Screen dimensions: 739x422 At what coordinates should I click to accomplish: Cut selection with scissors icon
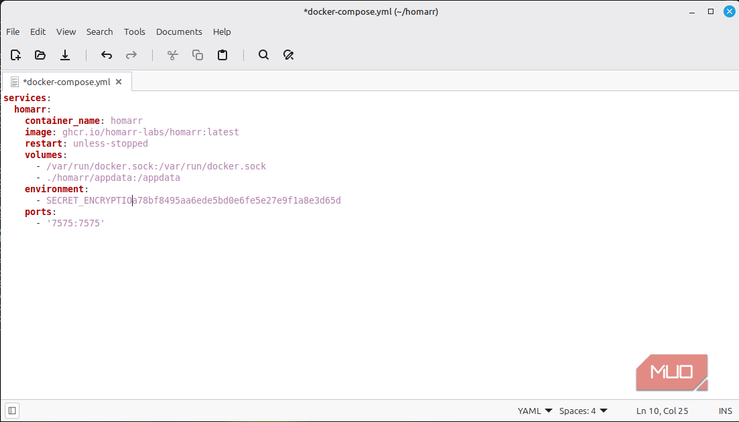pyautogui.click(x=172, y=55)
